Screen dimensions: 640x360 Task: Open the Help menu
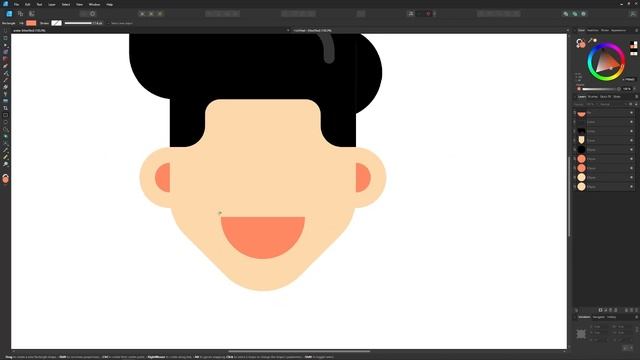click(109, 4)
